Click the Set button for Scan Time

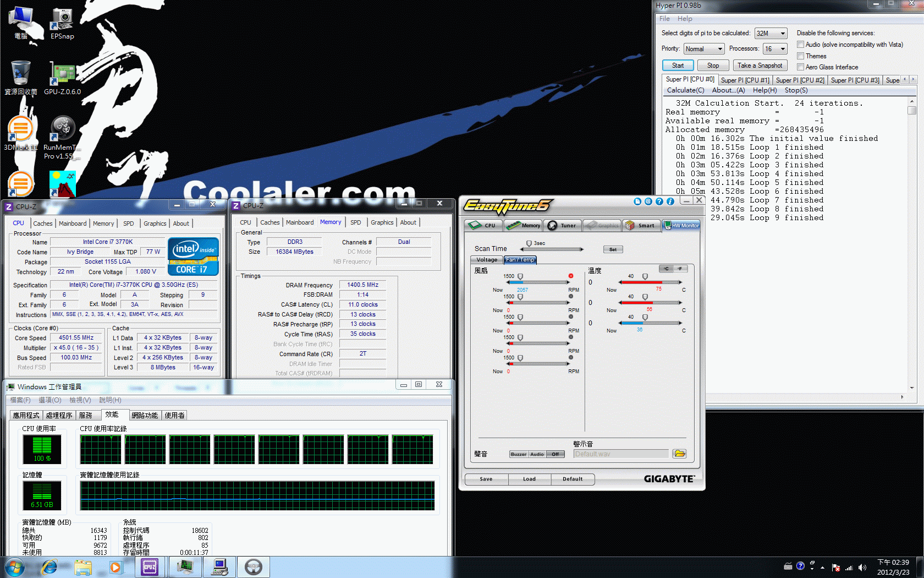tap(613, 249)
